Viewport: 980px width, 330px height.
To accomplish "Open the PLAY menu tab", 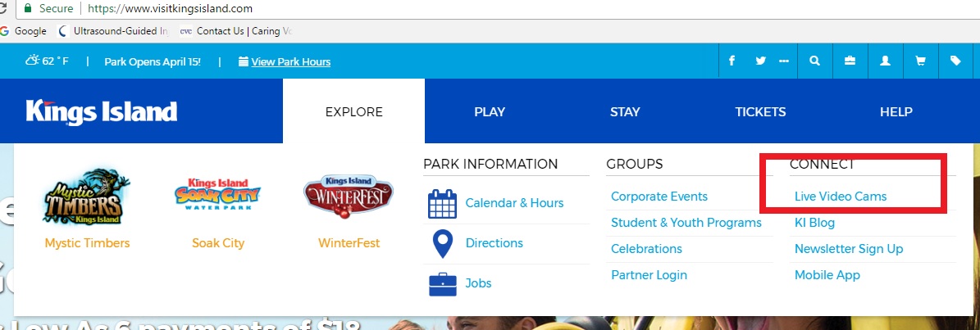I will pyautogui.click(x=490, y=112).
